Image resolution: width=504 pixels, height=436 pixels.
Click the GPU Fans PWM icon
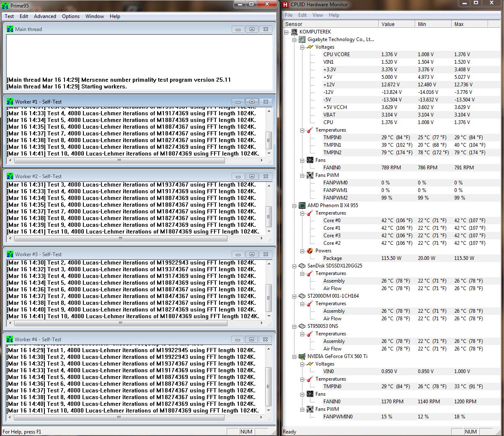[310, 409]
